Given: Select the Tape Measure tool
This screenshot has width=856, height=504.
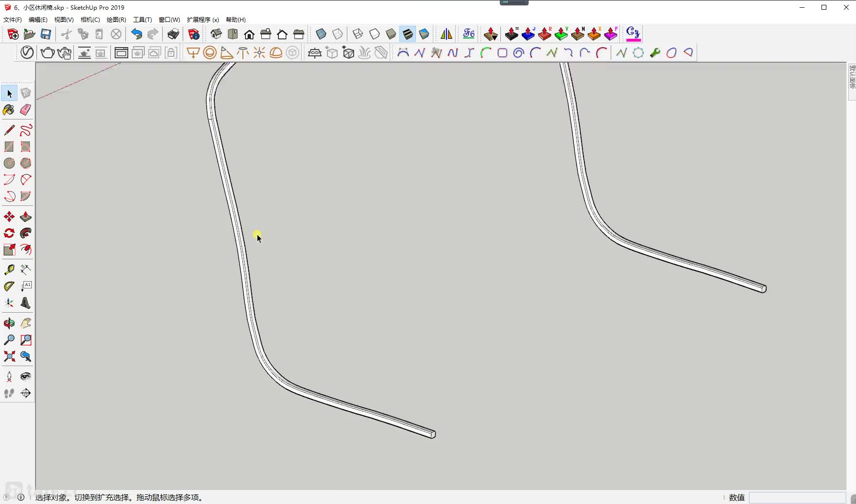Looking at the screenshot, I should pyautogui.click(x=9, y=270).
